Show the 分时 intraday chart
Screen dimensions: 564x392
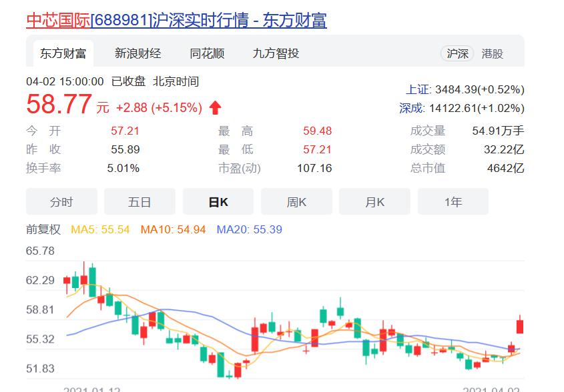click(61, 201)
